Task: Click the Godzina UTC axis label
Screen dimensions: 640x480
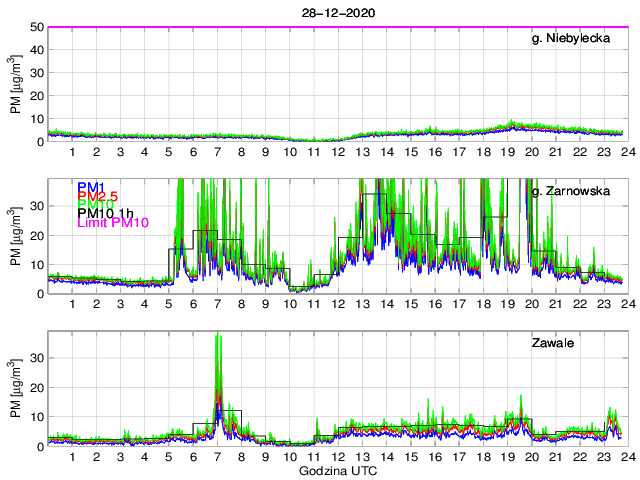Action: [337, 470]
